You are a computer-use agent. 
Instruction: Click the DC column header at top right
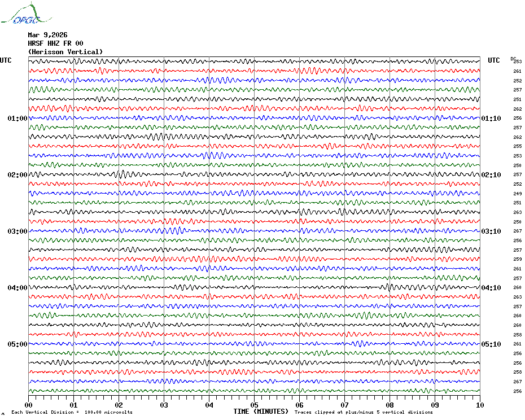tap(513, 59)
